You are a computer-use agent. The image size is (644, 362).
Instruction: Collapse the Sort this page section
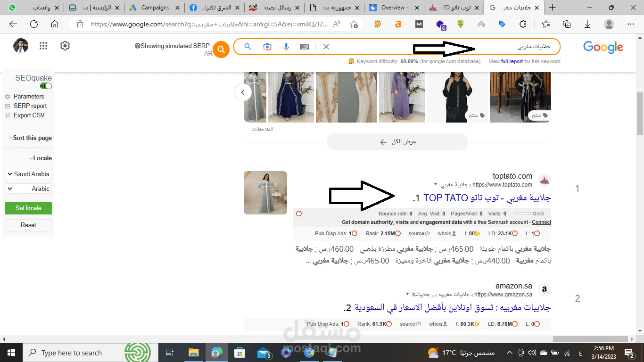pyautogui.click(x=30, y=138)
